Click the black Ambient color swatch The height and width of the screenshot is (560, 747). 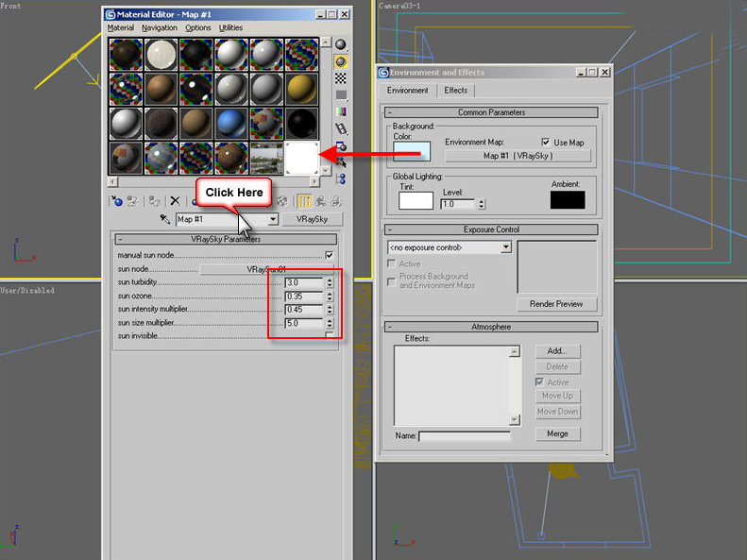(568, 199)
